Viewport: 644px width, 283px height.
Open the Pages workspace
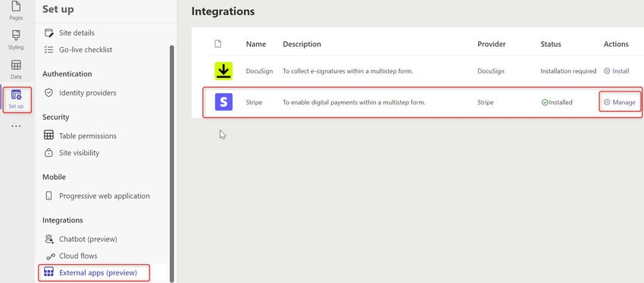16,11
